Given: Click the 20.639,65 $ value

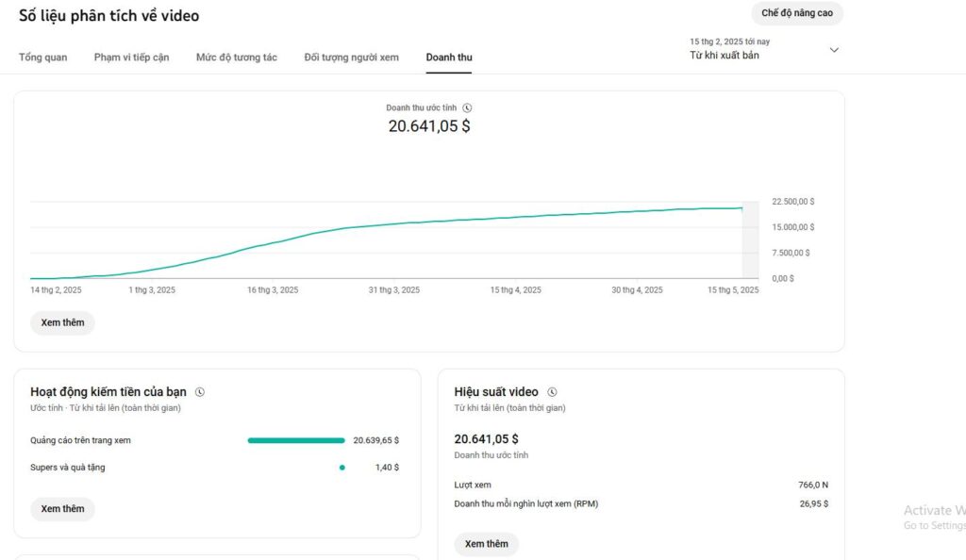Looking at the screenshot, I should pyautogui.click(x=375, y=440).
